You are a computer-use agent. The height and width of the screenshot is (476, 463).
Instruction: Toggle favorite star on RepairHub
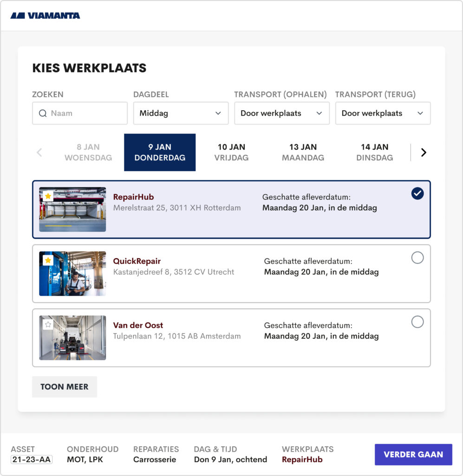tap(48, 196)
